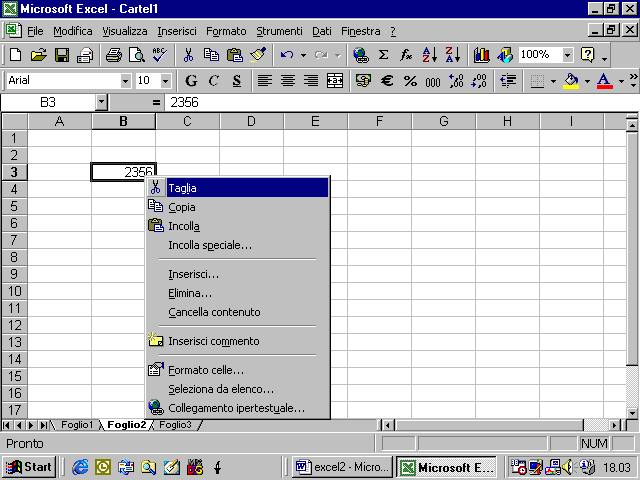Choose Taglia in the context menu
Viewport: 640px width, 480px height.
point(238,188)
